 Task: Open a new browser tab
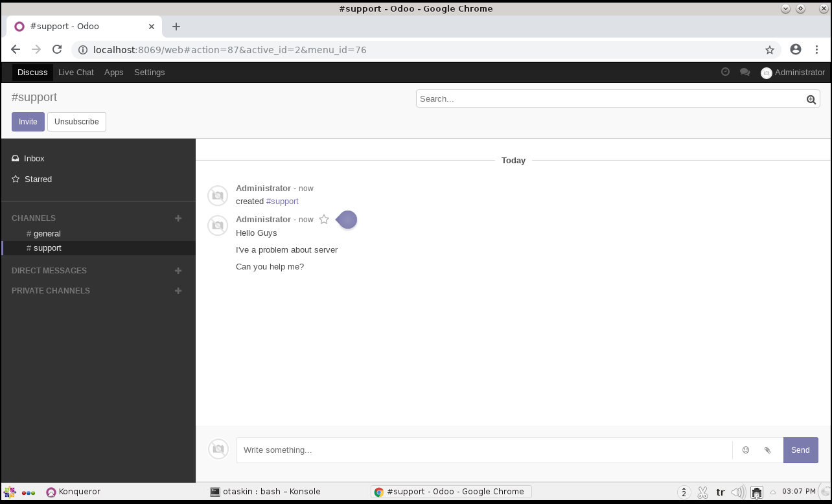[176, 27]
